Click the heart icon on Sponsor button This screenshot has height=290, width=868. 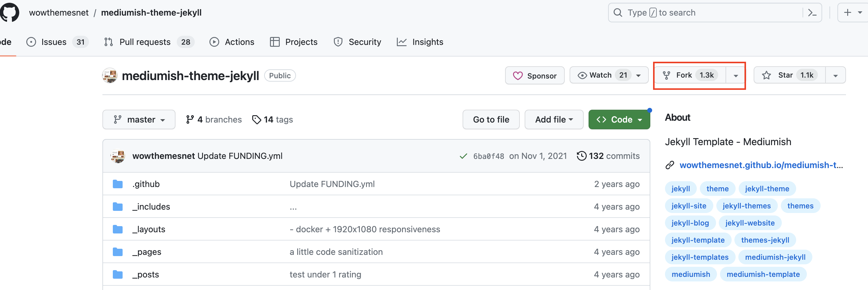(x=518, y=76)
